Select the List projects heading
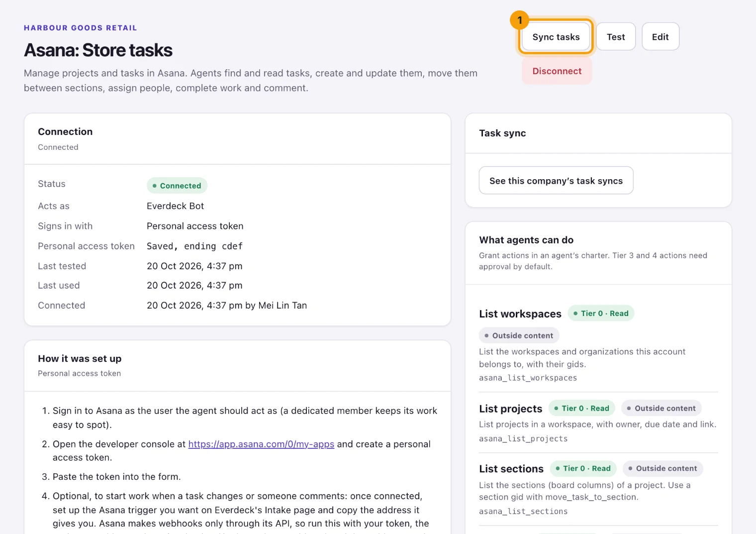Image resolution: width=756 pixels, height=534 pixels. coord(511,409)
